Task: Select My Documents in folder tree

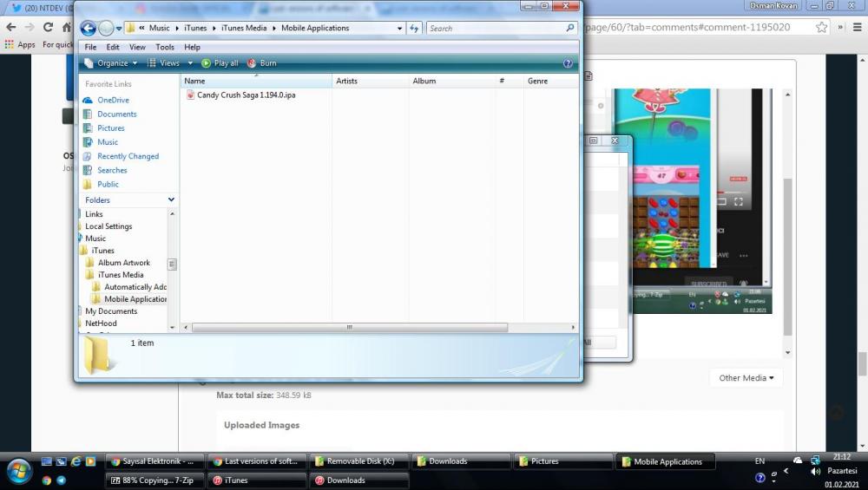Action: pos(111,311)
